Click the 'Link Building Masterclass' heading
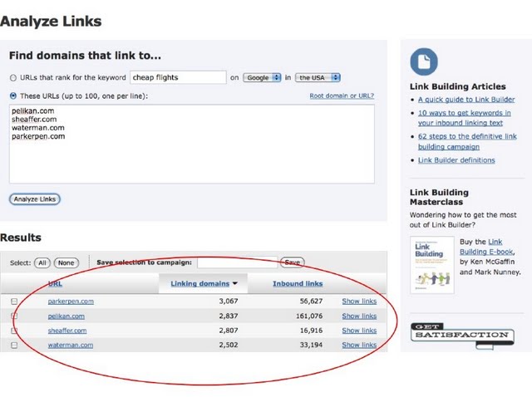Viewport: 532px width, 397px height. tap(439, 197)
